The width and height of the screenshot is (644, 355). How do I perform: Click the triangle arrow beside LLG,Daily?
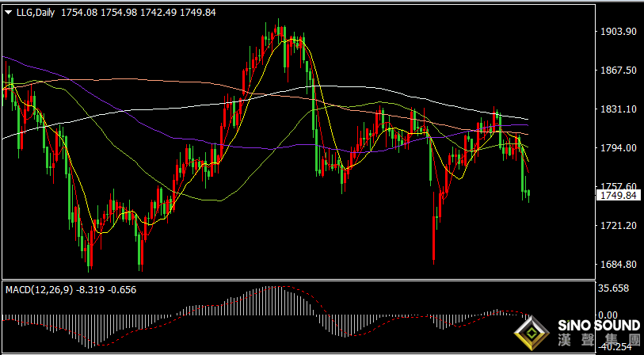coord(9,13)
